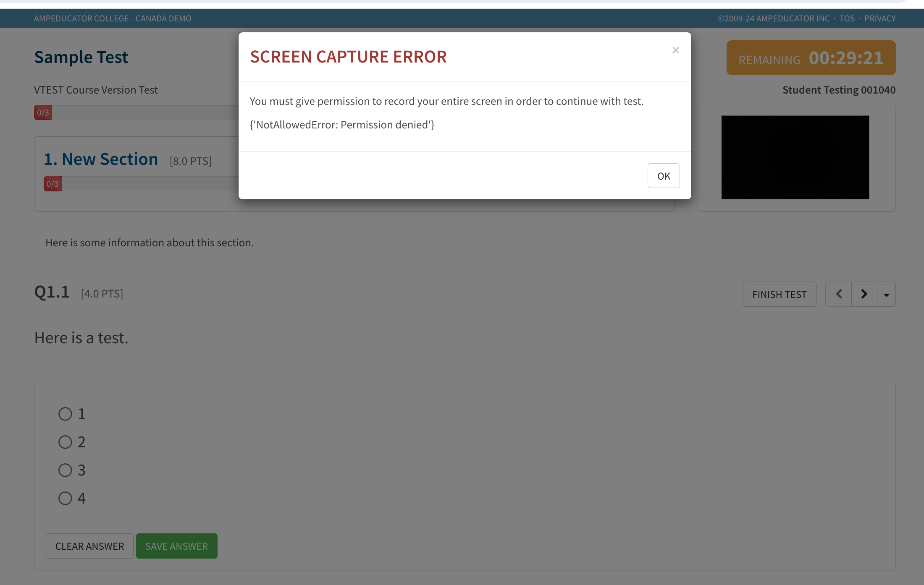Go to previous question arrow
This screenshot has width=924, height=585.
click(x=839, y=294)
